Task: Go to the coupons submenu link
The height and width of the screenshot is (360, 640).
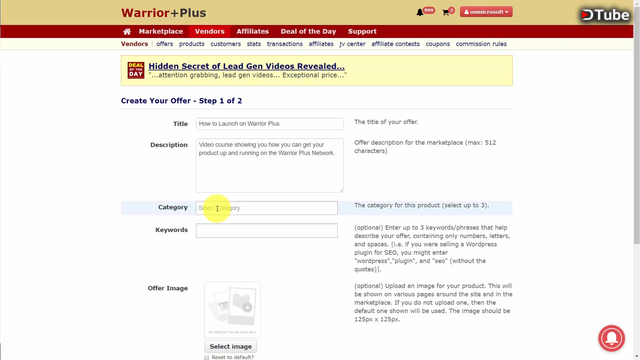Action: click(438, 44)
